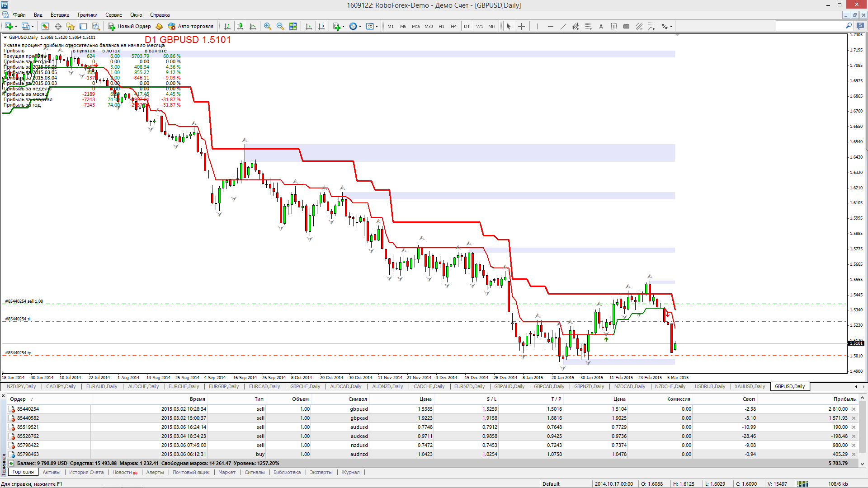Open the Data Window crosshair-circle icon

click(58, 26)
